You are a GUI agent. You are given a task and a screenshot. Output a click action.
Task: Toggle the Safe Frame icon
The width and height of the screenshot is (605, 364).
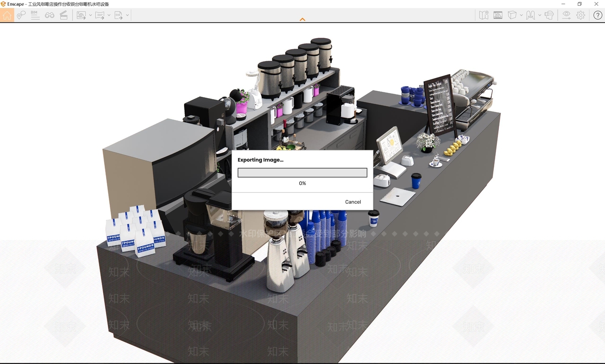[498, 15]
